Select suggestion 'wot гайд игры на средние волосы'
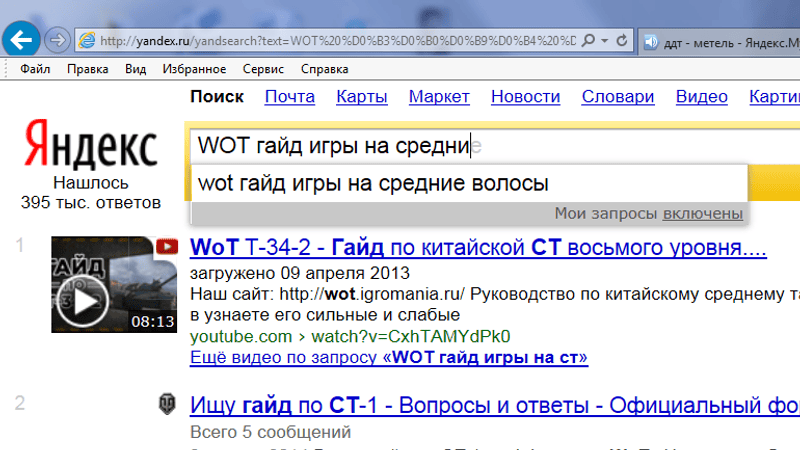 pos(469,183)
